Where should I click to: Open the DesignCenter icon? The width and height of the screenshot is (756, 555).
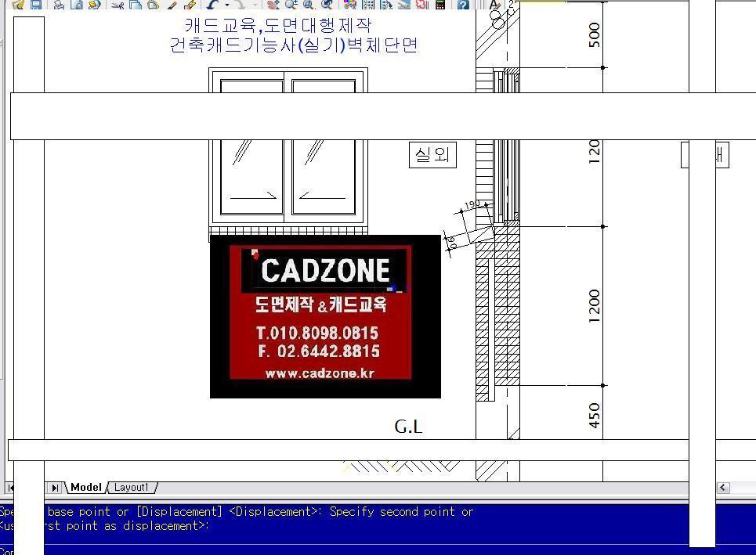[x=368, y=5]
